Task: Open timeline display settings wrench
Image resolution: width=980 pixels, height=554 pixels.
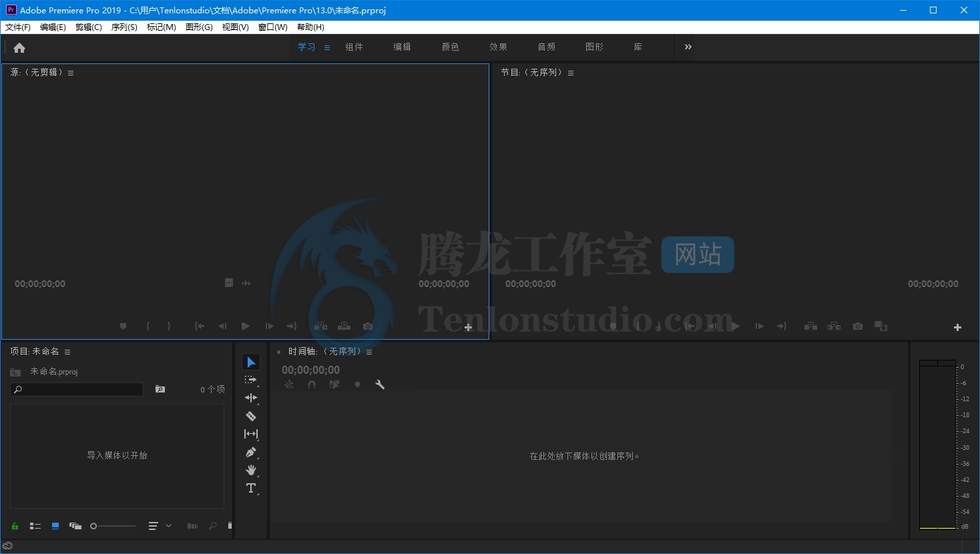Action: (x=380, y=384)
